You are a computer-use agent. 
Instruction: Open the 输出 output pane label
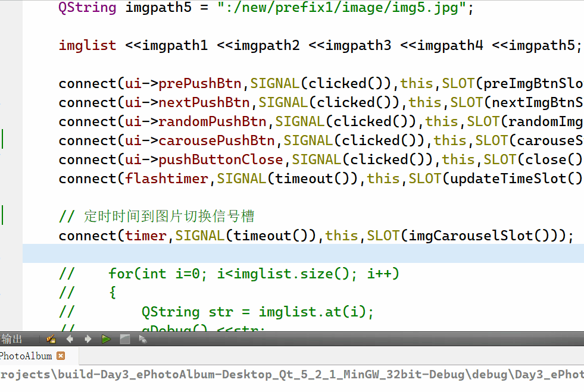[x=11, y=339]
